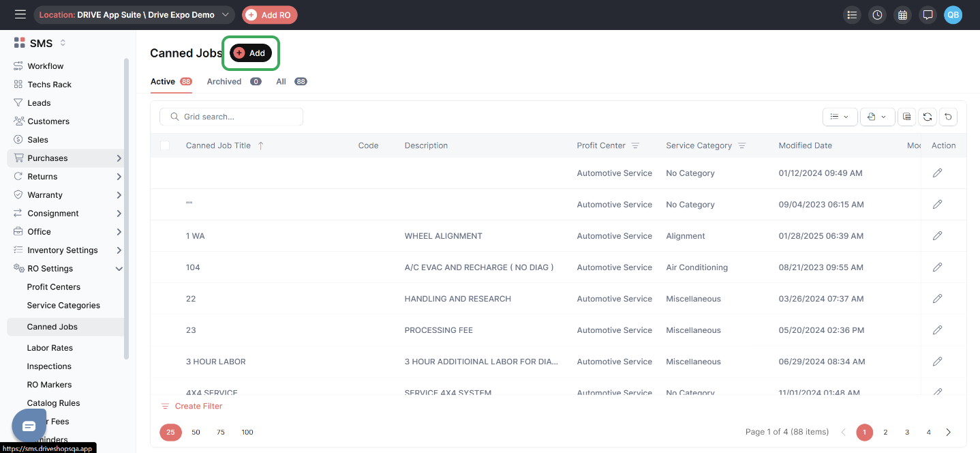
Task: Select all rows with header checkbox
Action: pyautogui.click(x=165, y=145)
